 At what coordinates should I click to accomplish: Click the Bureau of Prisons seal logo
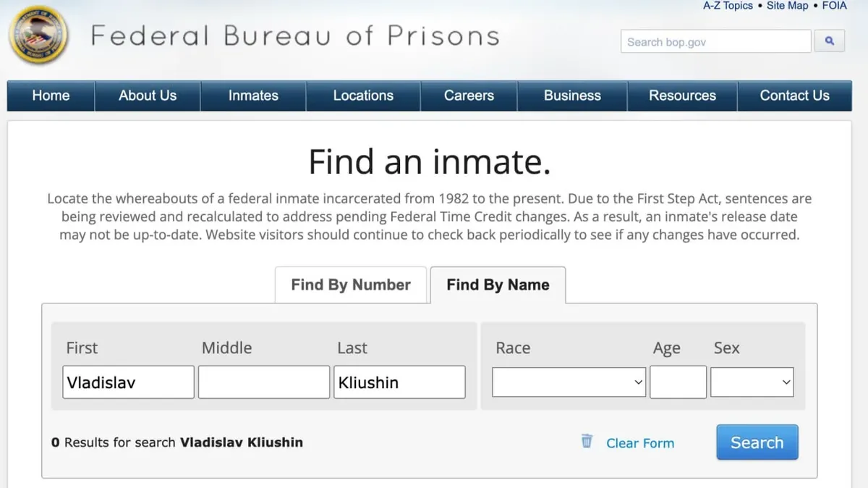pos(38,35)
